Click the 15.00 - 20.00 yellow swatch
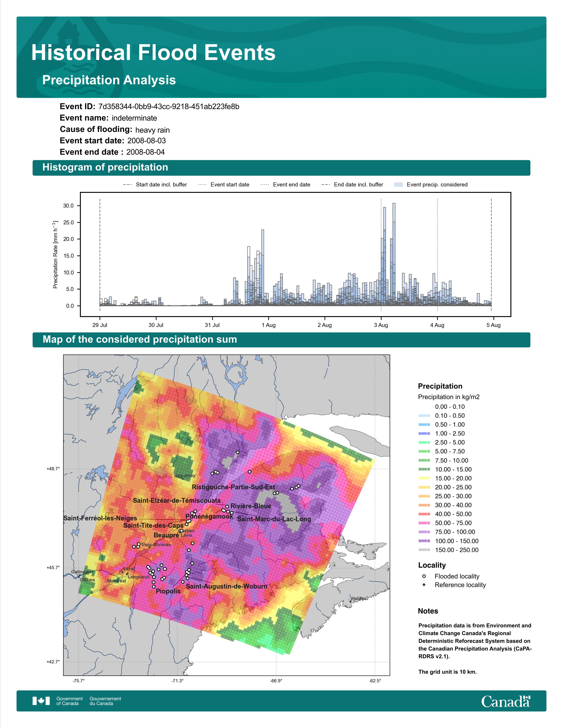The width and height of the screenshot is (563, 728). (424, 478)
